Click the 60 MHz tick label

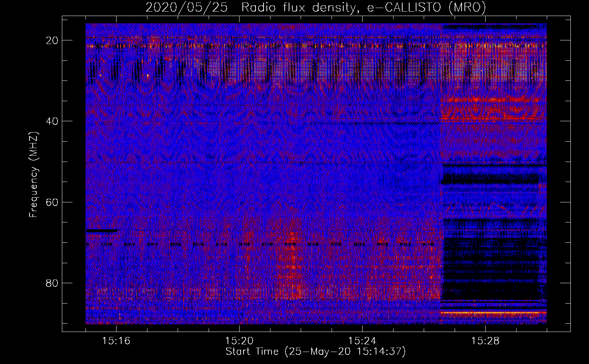[52, 202]
